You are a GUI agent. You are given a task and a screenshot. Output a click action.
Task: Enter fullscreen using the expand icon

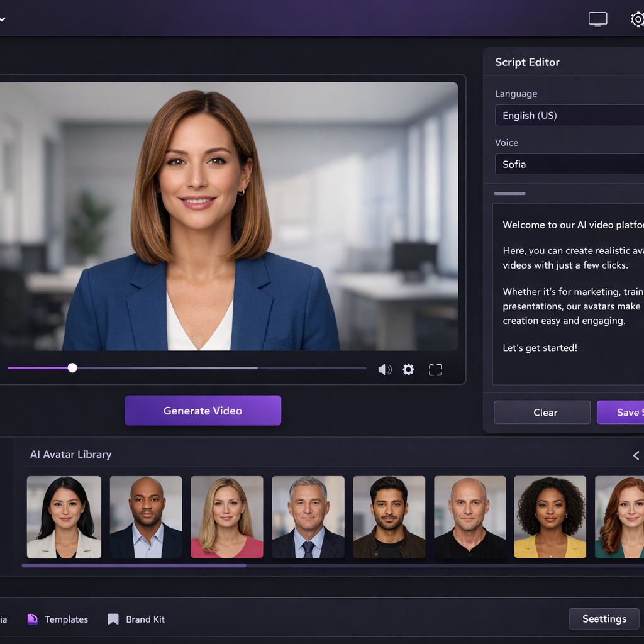coord(435,369)
